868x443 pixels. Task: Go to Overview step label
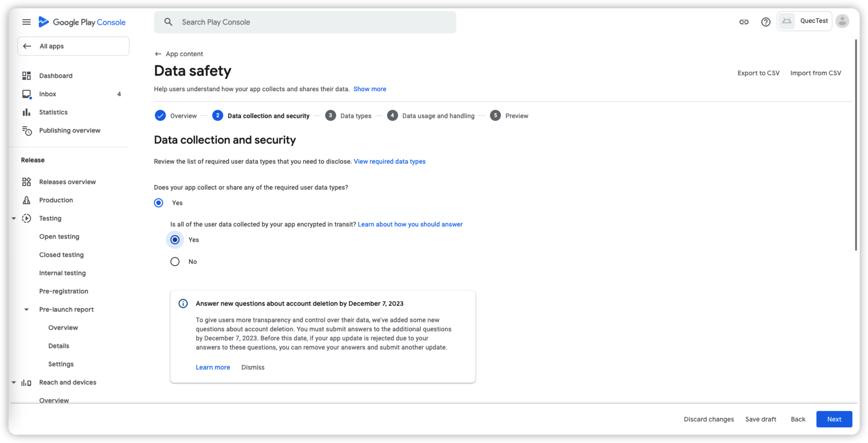tap(184, 116)
